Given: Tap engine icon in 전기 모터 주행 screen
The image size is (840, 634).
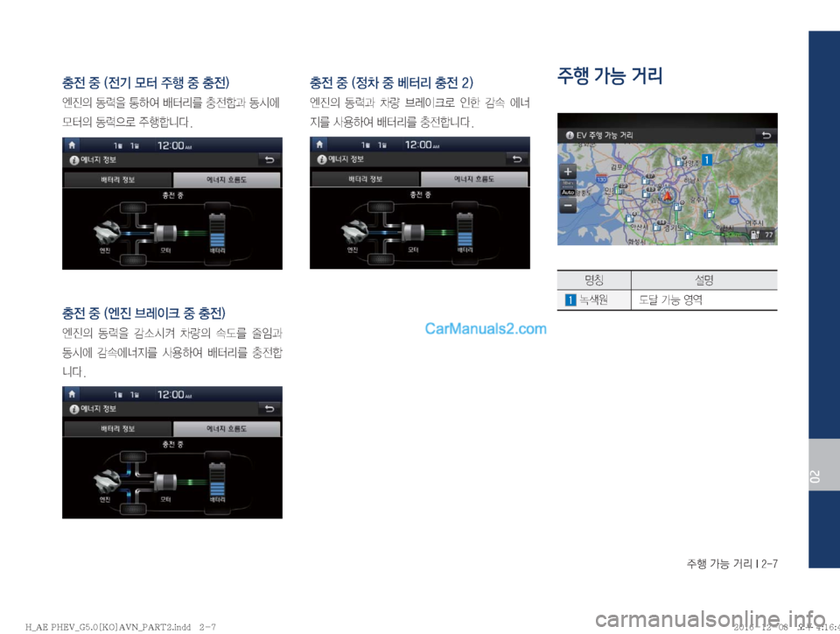Looking at the screenshot, I should (107, 234).
